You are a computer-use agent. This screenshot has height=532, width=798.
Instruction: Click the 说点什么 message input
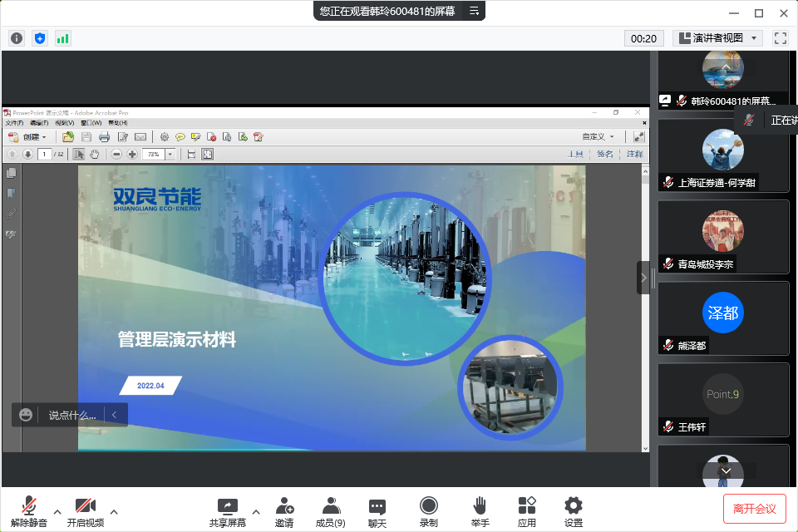(71, 415)
